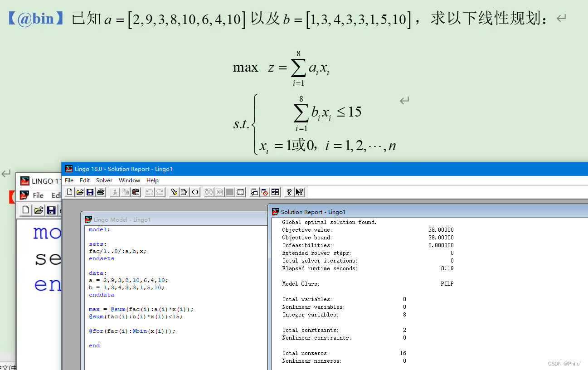Click New document icon in Lingo 18.0 toolbar
The image size is (588, 370).
click(x=69, y=192)
